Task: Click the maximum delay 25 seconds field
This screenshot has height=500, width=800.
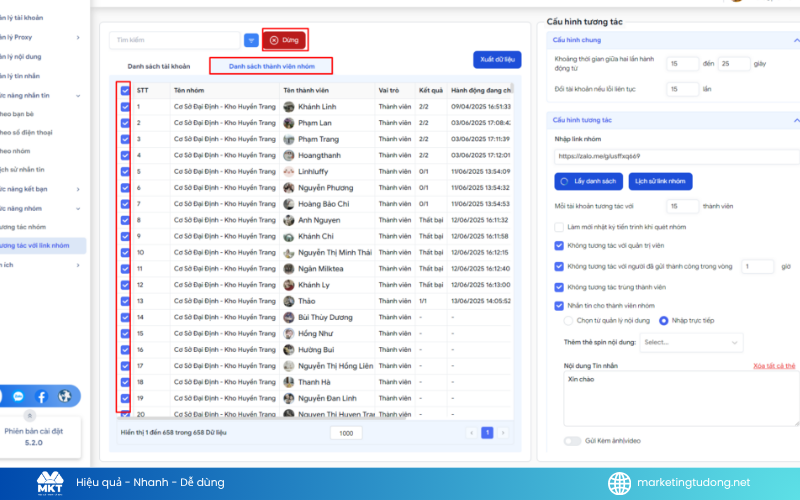Action: click(734, 64)
